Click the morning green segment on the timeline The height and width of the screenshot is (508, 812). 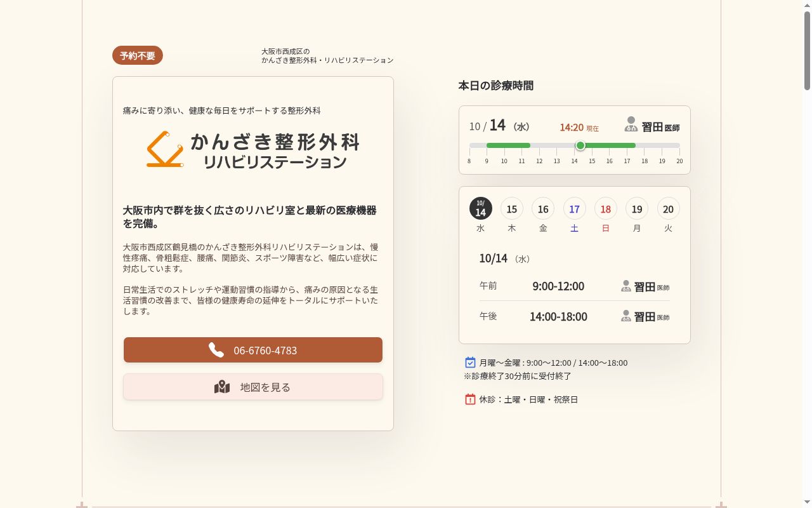pyautogui.click(x=508, y=145)
